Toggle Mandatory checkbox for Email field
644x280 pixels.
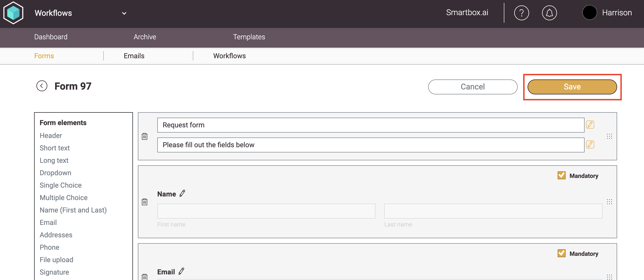[561, 253]
